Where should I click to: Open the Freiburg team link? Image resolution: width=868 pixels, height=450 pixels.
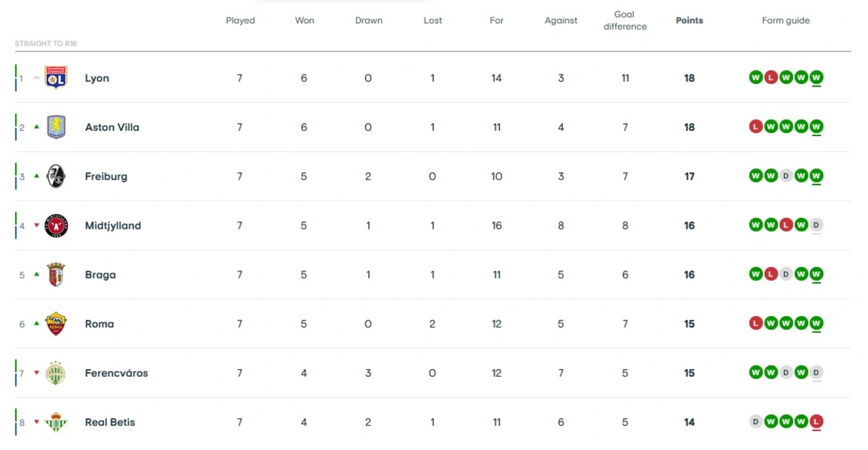pos(106,177)
